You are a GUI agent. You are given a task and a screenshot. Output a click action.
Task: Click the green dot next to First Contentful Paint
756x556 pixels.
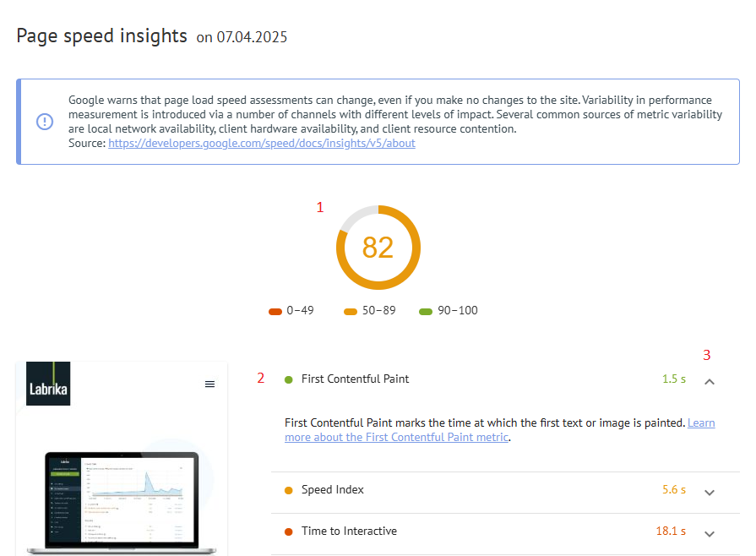click(x=289, y=379)
